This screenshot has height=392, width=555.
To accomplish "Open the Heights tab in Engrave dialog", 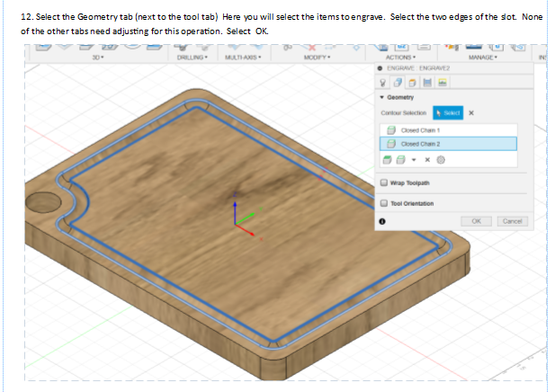I will click(412, 83).
